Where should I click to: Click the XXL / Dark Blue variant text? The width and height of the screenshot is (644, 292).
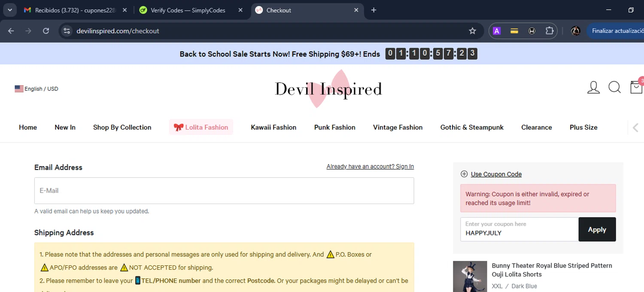click(x=514, y=286)
